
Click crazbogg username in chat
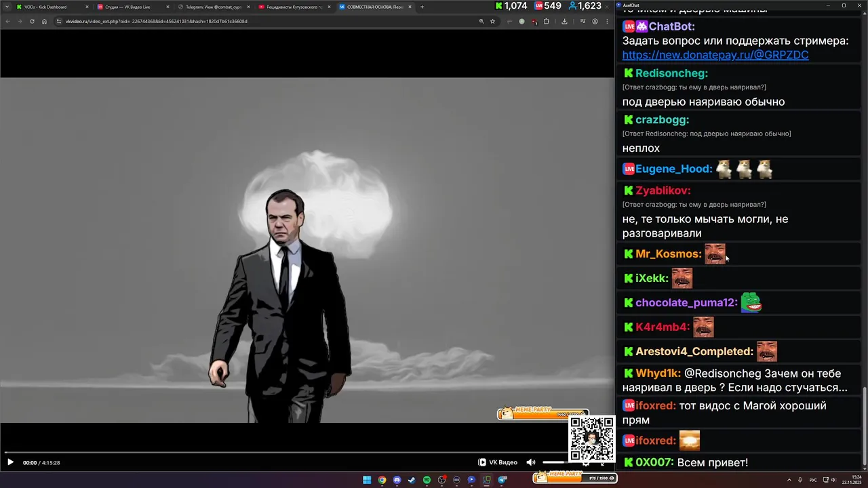pyautogui.click(x=662, y=120)
